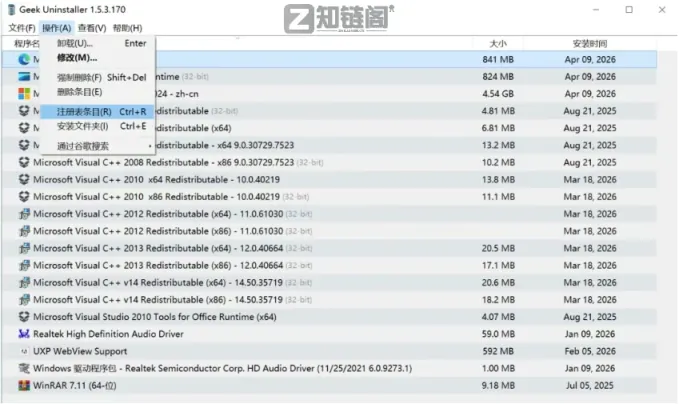Click icon of Visual C++ v14 Redistributable (x64)

(24, 282)
